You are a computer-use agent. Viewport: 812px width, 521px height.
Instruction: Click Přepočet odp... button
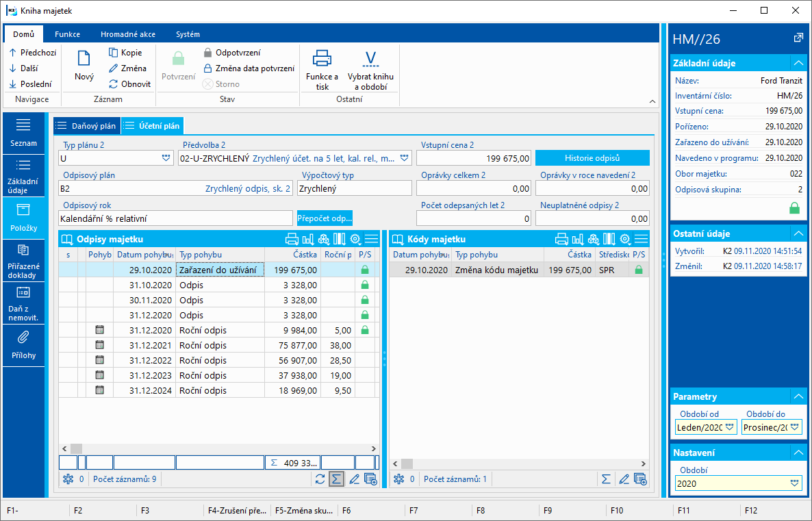click(x=325, y=218)
